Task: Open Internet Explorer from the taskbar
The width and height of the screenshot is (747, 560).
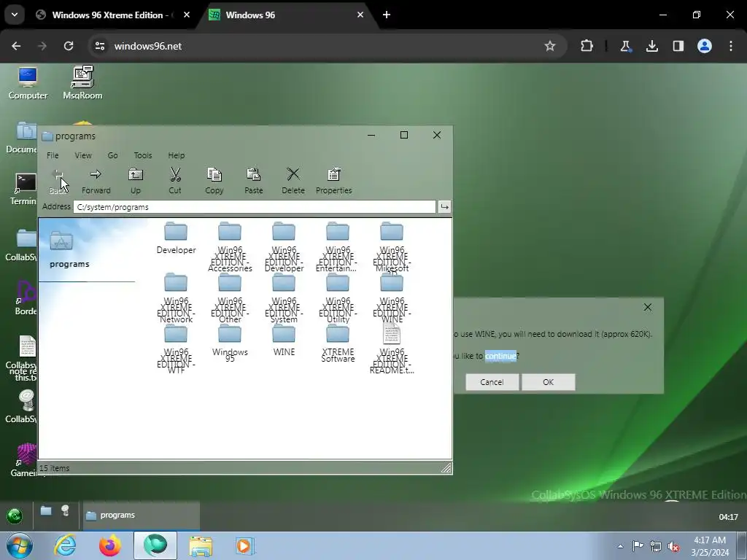Action: [65, 545]
